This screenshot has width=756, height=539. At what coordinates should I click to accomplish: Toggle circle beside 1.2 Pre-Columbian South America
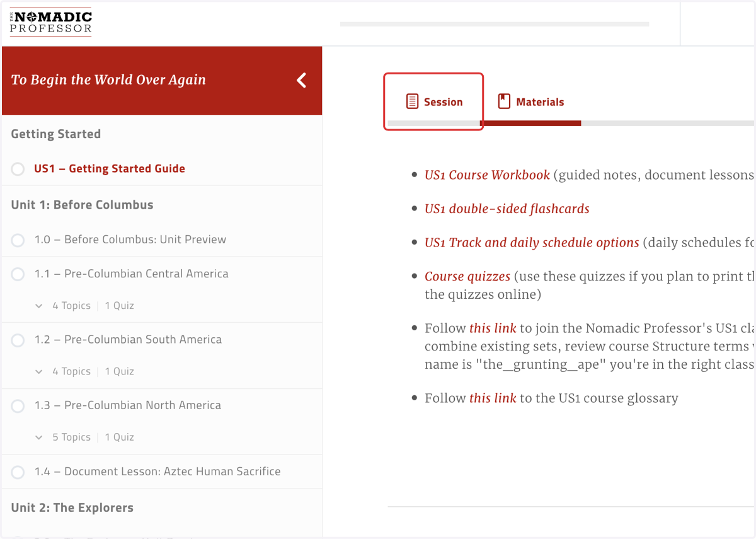[x=18, y=340]
